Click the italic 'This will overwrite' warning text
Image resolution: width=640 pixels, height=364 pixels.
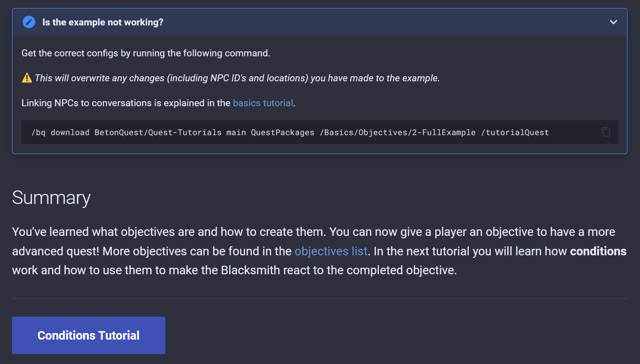pos(237,78)
